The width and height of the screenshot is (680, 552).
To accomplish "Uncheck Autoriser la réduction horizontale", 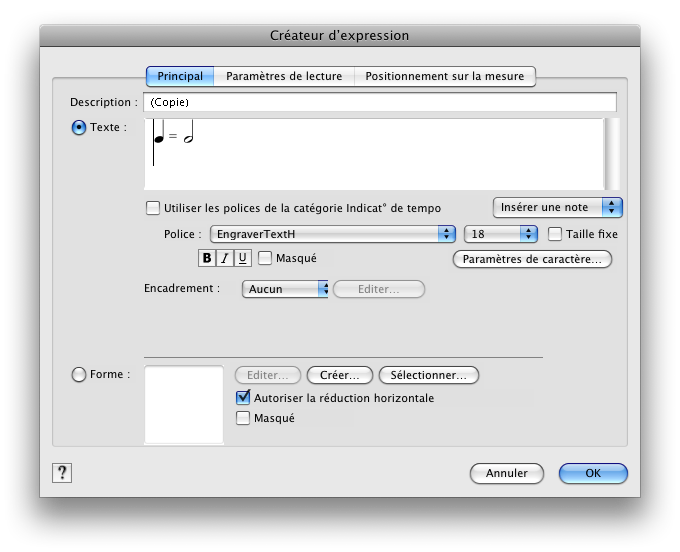I will click(x=242, y=398).
